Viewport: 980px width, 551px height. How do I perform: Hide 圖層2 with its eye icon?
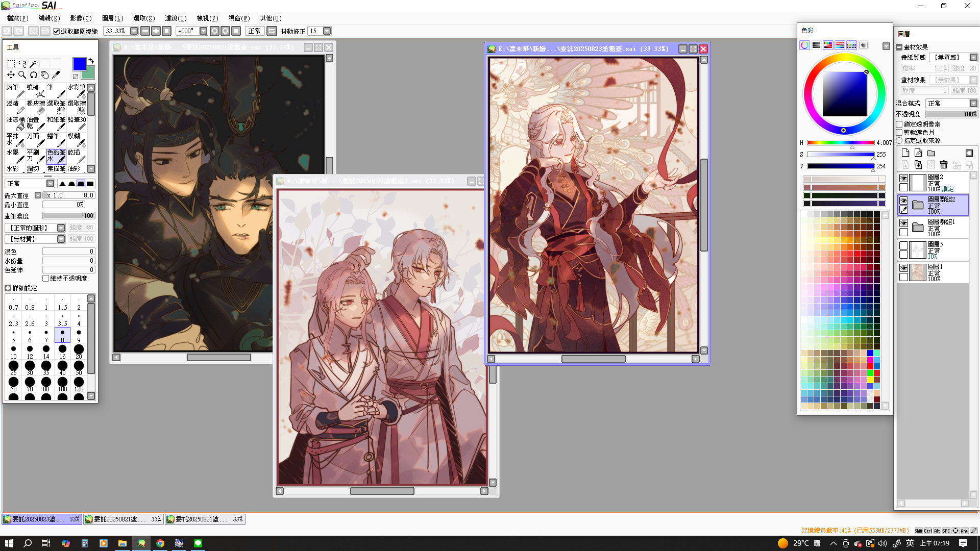tap(903, 178)
